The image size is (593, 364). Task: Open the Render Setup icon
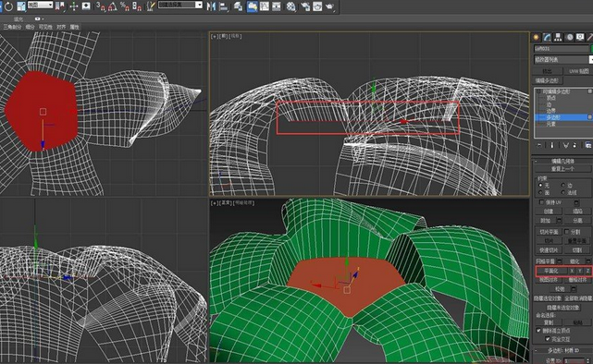coord(304,6)
